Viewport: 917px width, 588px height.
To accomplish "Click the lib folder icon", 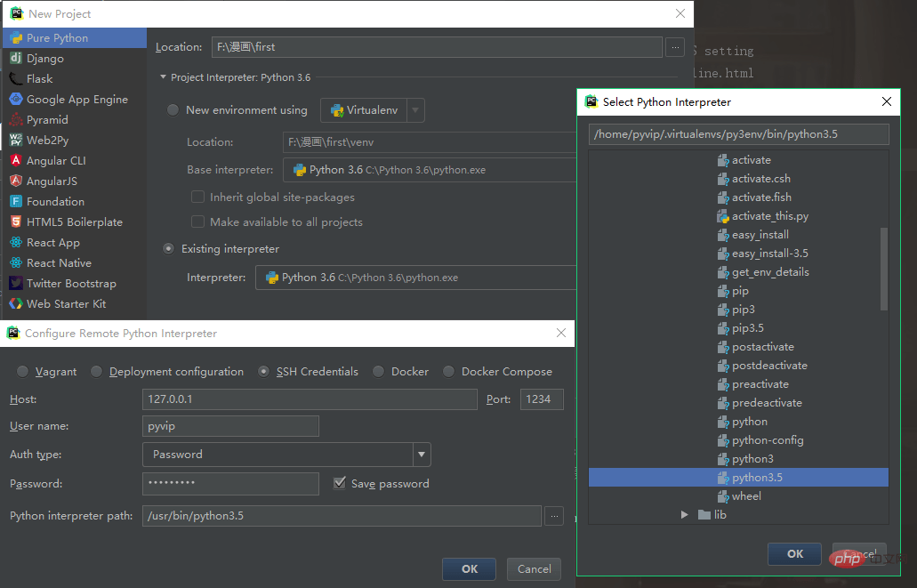I will [704, 515].
